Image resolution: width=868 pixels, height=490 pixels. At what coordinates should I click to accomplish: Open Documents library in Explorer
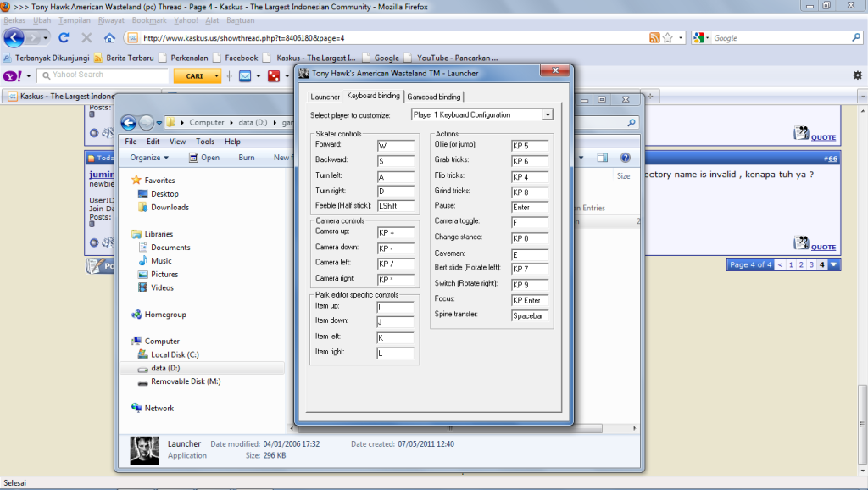(170, 248)
